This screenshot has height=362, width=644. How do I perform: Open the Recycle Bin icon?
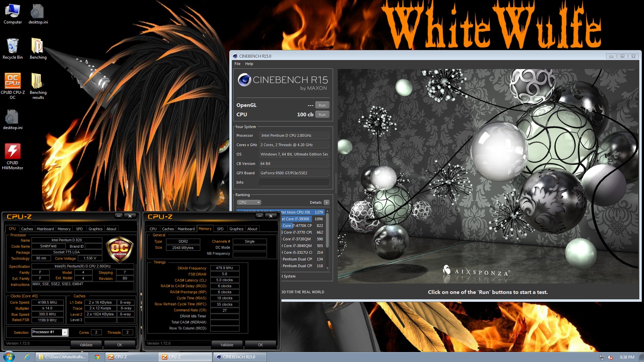click(13, 49)
